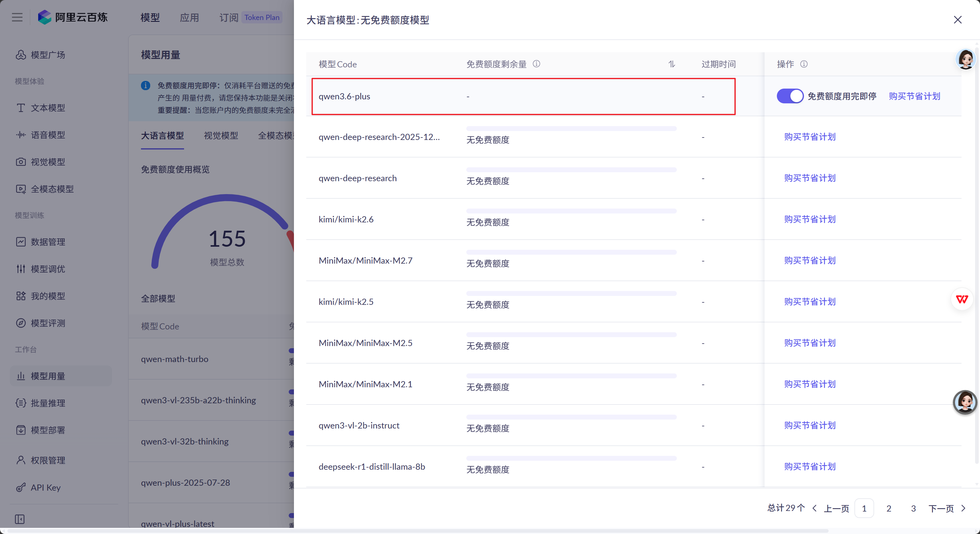Click the WPS floating icon
Screen dimensions: 980x534
(x=962, y=299)
